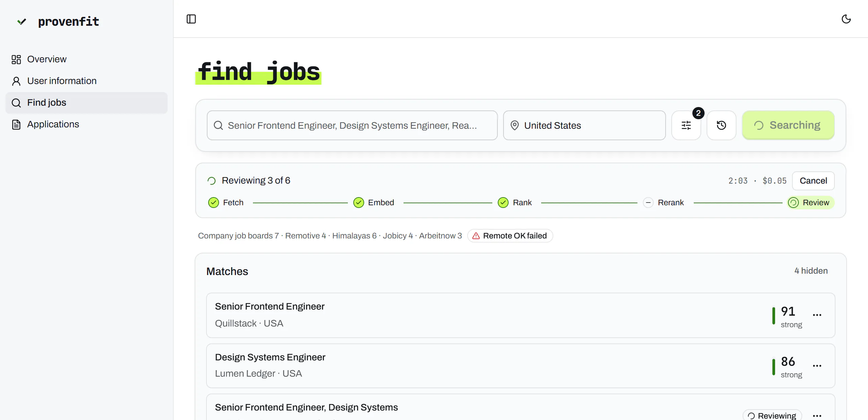868x420 pixels.
Task: Open more options for Quillstack job
Action: pos(817,315)
